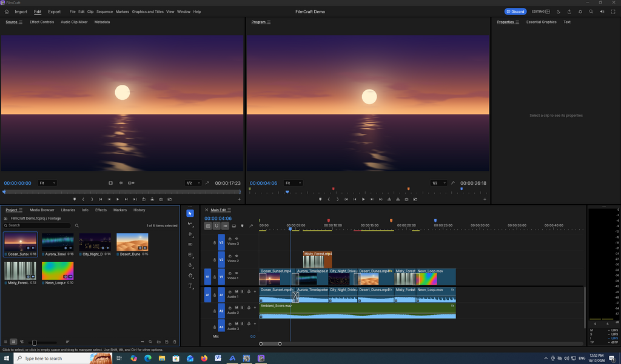Enter full screen mode

tap(613, 12)
